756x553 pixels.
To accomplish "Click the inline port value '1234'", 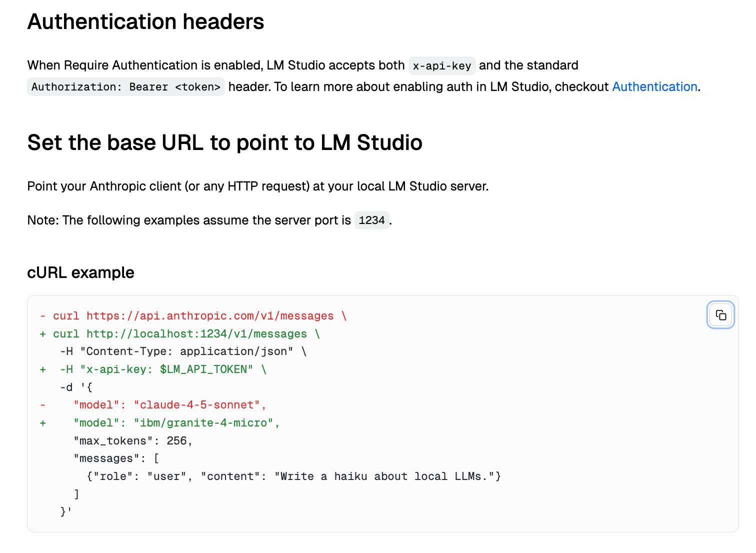I will (x=371, y=220).
